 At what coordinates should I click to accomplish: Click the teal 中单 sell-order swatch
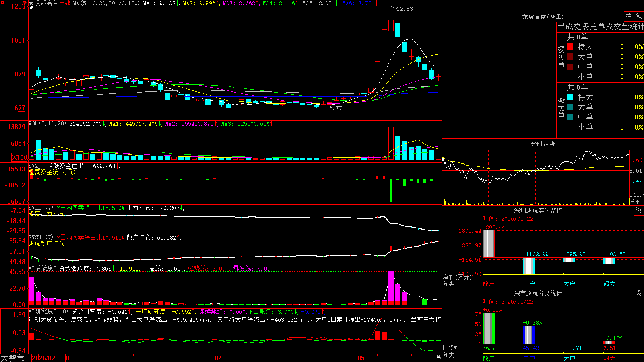click(x=570, y=117)
